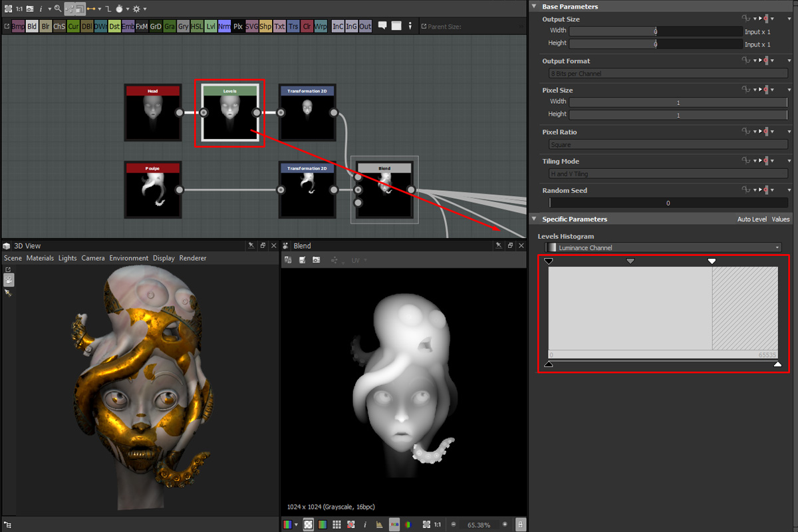Viewport: 798px width, 532px height.
Task: Collapse the Base Parameters section
Action: click(x=533, y=7)
